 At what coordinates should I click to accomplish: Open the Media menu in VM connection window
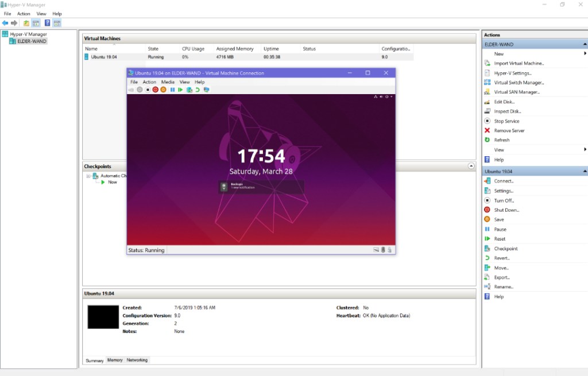click(168, 82)
